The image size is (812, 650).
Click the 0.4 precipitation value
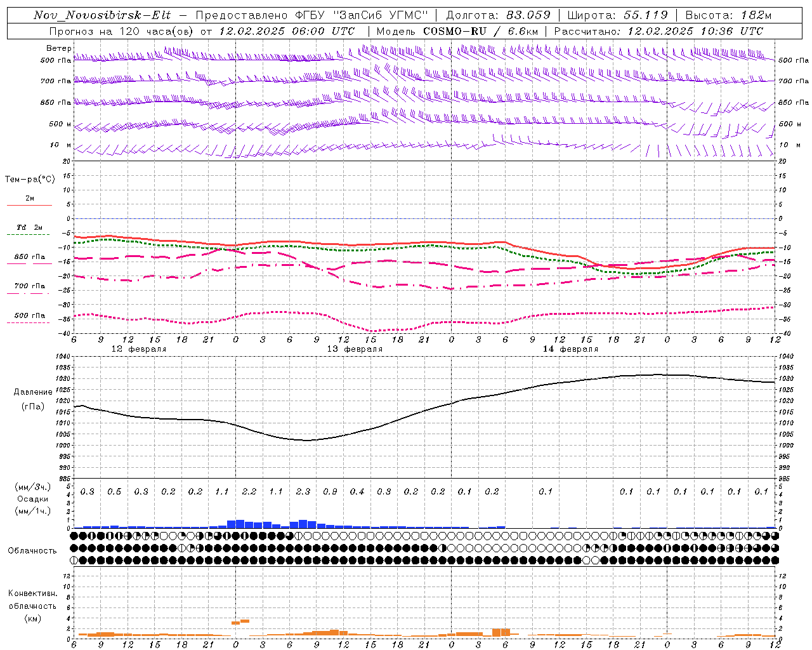(x=357, y=492)
